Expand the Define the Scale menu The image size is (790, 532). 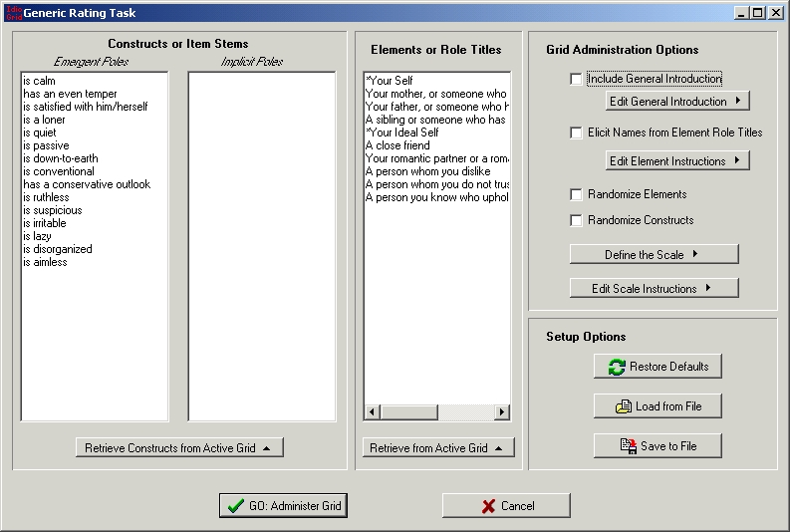point(654,255)
